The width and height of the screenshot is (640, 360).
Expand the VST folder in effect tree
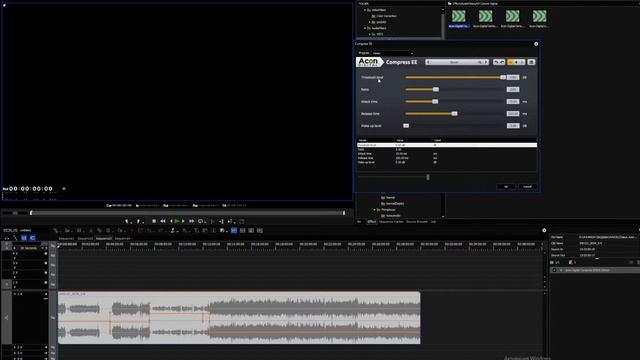pyautogui.click(x=370, y=34)
